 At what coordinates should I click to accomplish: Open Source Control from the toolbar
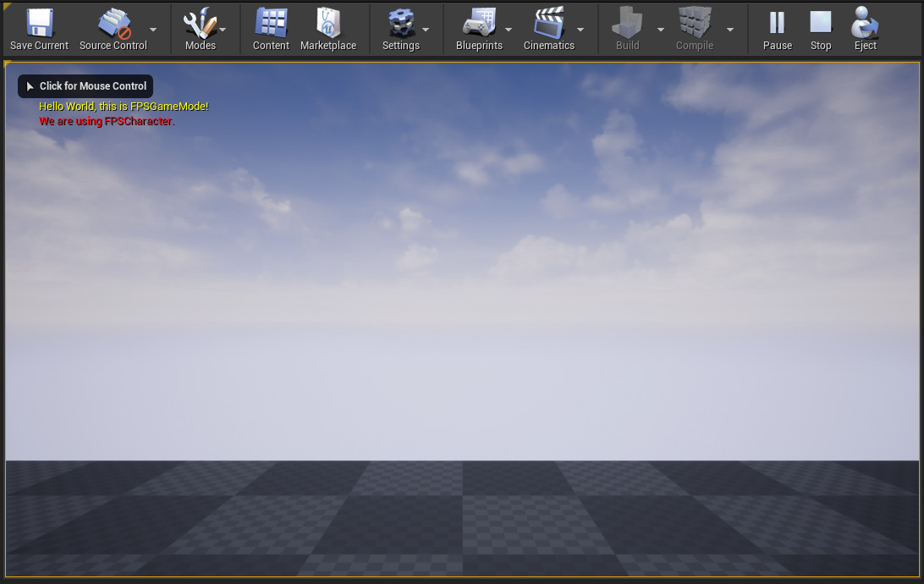point(113,24)
